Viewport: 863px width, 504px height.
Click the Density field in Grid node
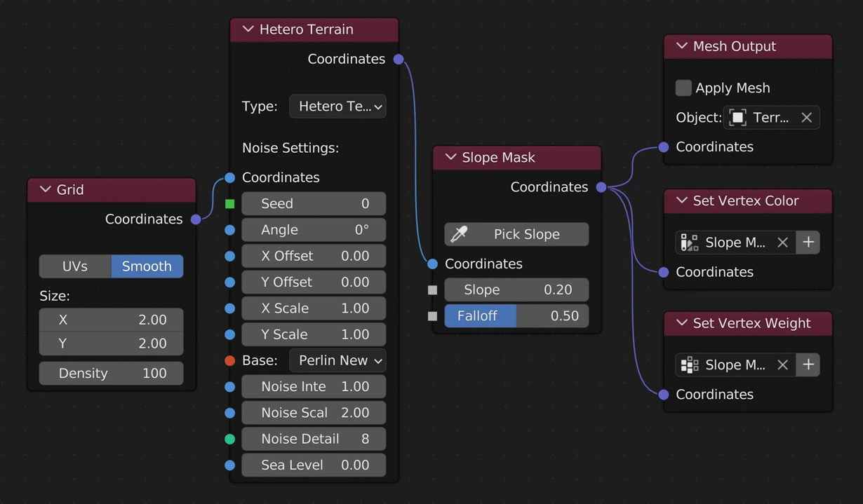tap(112, 374)
